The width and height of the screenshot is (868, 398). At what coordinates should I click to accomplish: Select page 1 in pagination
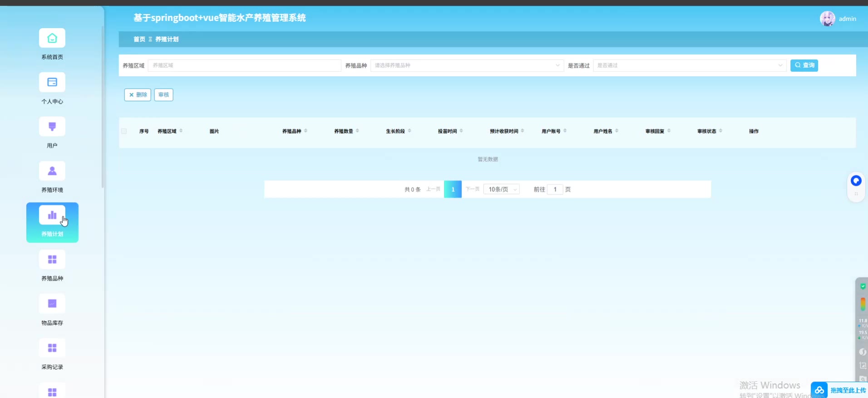click(453, 189)
